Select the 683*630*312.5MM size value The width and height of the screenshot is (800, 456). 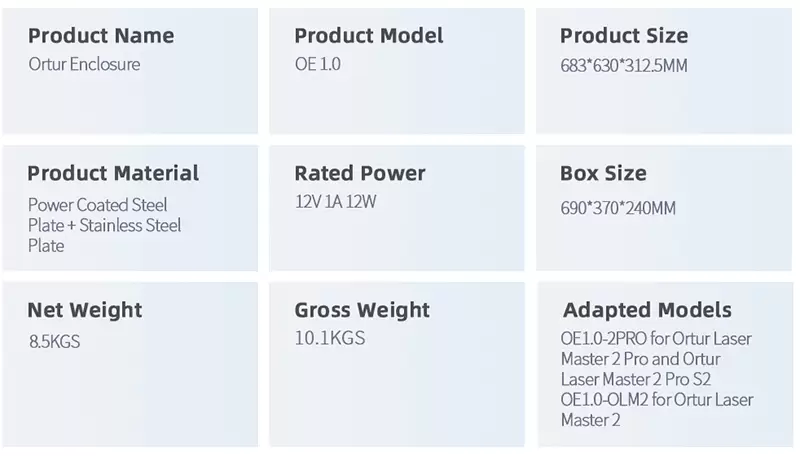[x=623, y=67]
